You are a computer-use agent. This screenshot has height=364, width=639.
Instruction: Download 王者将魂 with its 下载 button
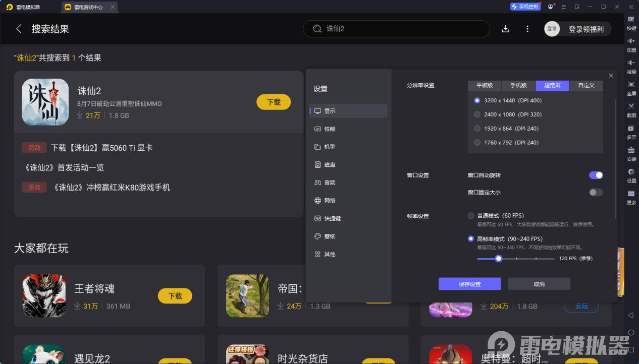(x=175, y=296)
